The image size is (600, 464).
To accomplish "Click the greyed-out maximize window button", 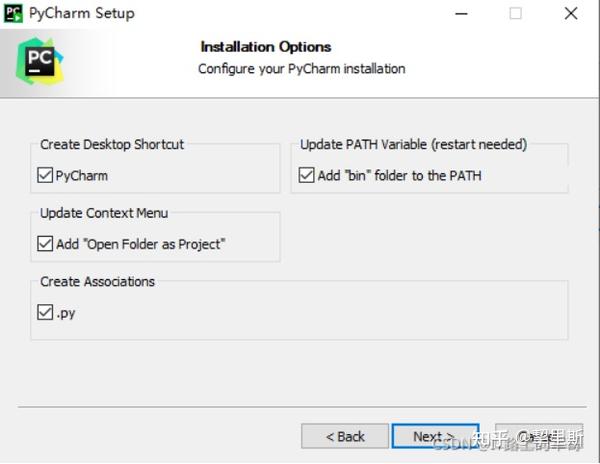I will 515,14.
